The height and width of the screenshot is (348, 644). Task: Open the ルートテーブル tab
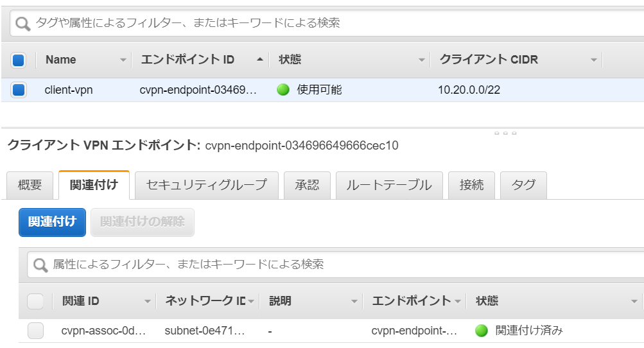389,186
